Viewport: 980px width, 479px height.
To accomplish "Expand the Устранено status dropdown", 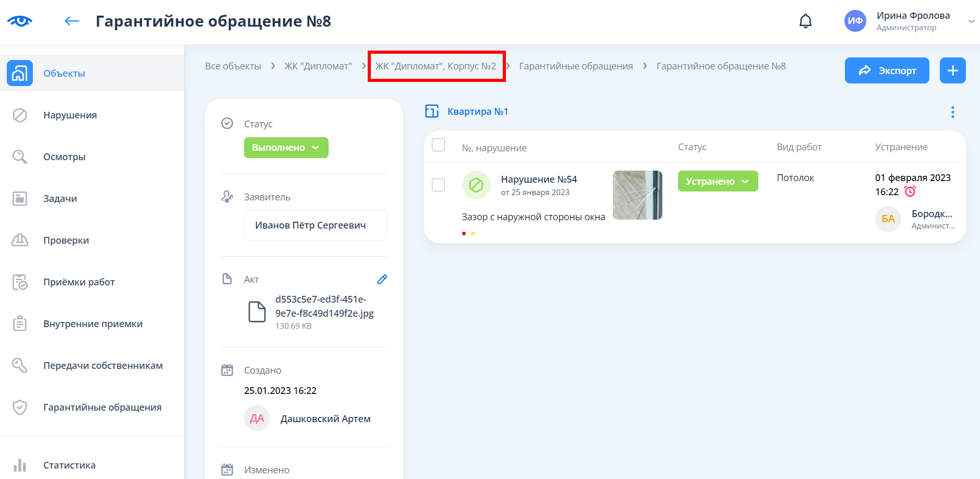I will click(717, 182).
